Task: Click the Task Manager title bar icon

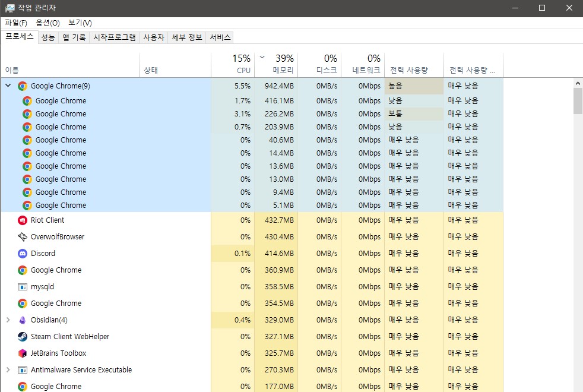Action: [x=9, y=8]
